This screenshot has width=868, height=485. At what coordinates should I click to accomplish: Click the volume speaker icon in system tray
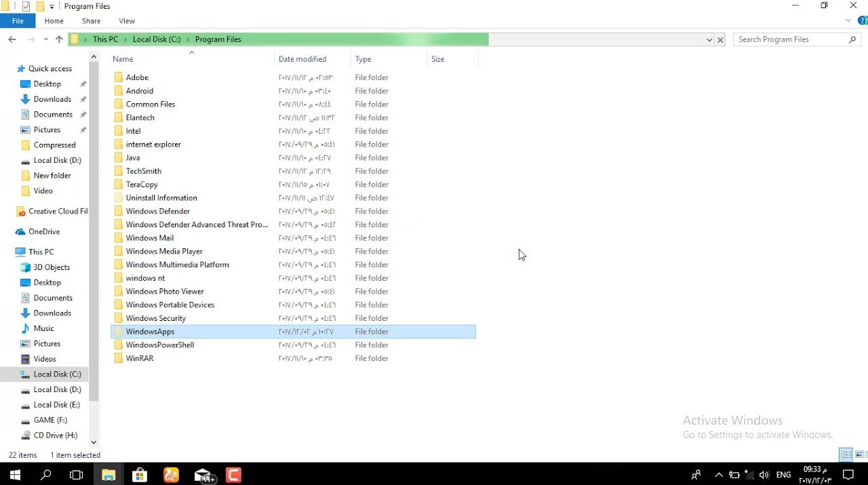(764, 475)
